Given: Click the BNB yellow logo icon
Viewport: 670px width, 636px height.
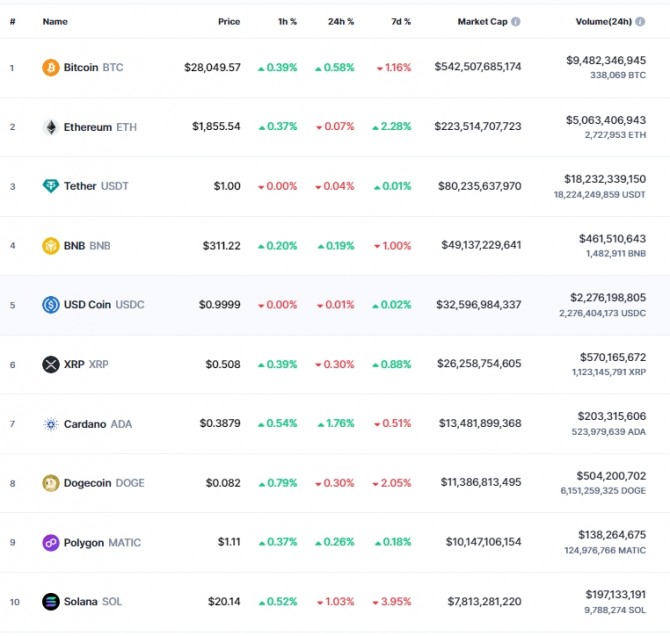Looking at the screenshot, I should point(51,245).
